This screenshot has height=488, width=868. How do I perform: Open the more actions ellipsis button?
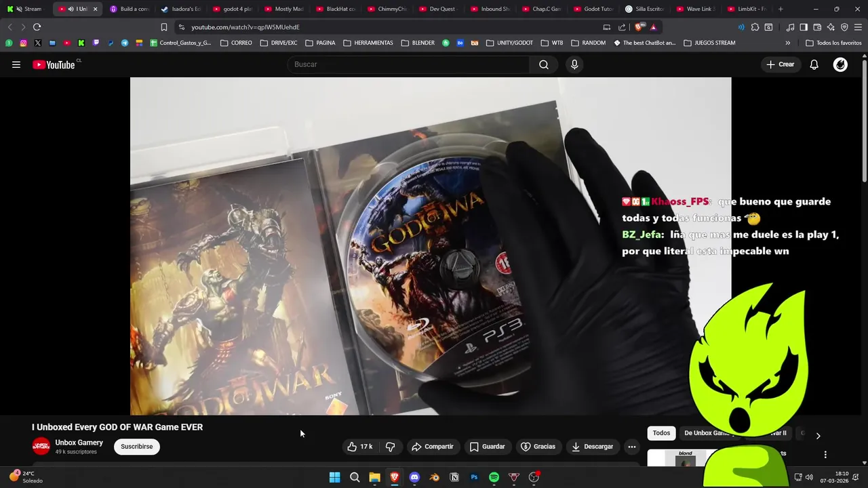point(631,447)
